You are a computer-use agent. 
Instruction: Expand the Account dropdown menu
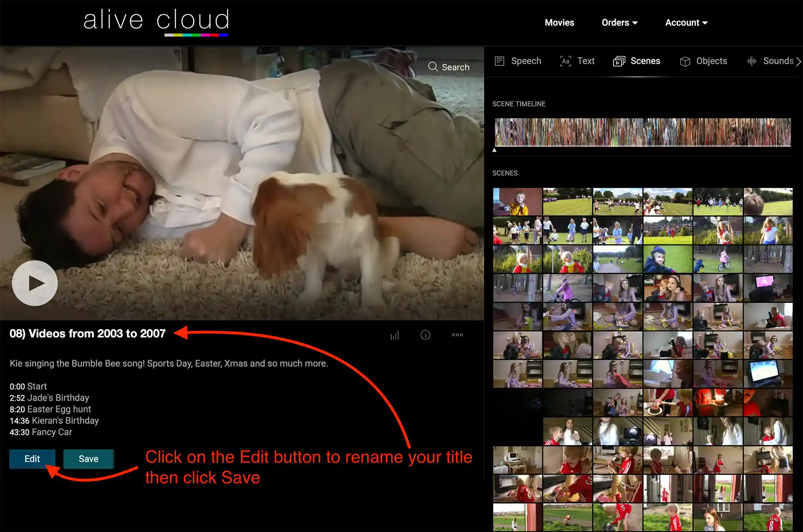(686, 23)
